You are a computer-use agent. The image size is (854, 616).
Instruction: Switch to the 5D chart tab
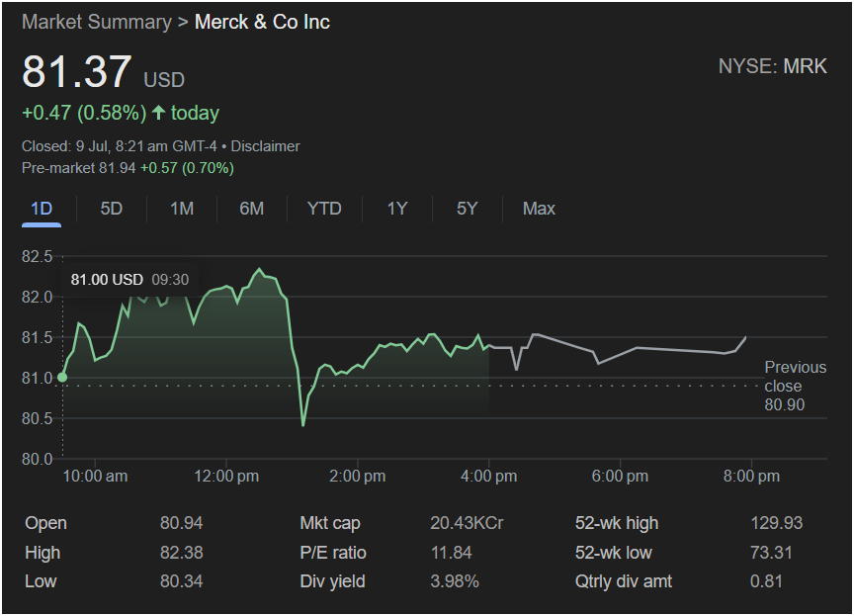[111, 209]
